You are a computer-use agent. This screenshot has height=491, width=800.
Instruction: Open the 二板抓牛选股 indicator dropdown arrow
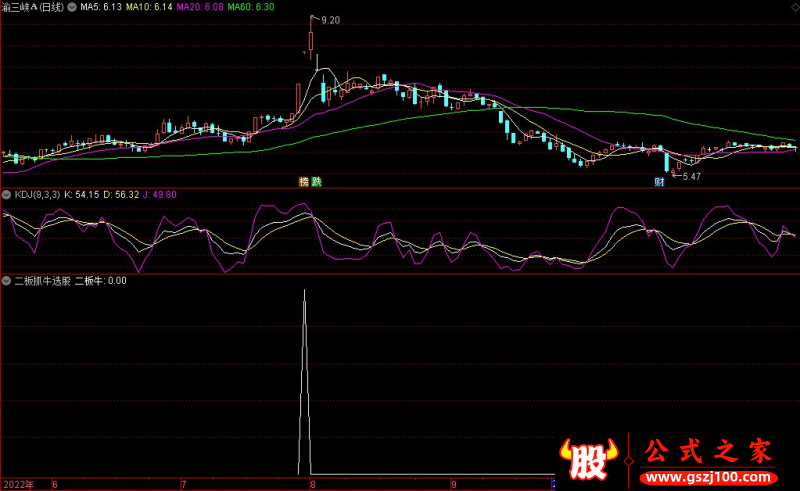[x=7, y=281]
